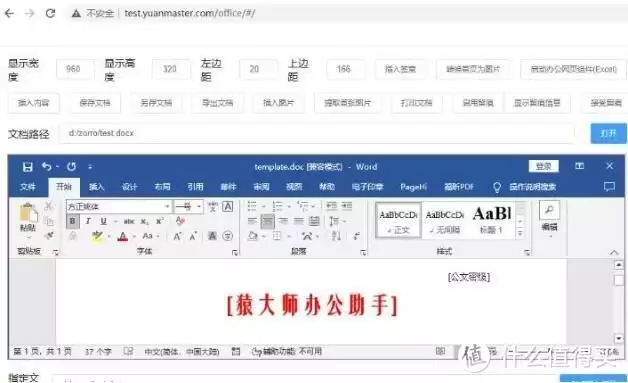Click the 保存文档 save document button
This screenshot has height=383, width=628.
(95, 103)
